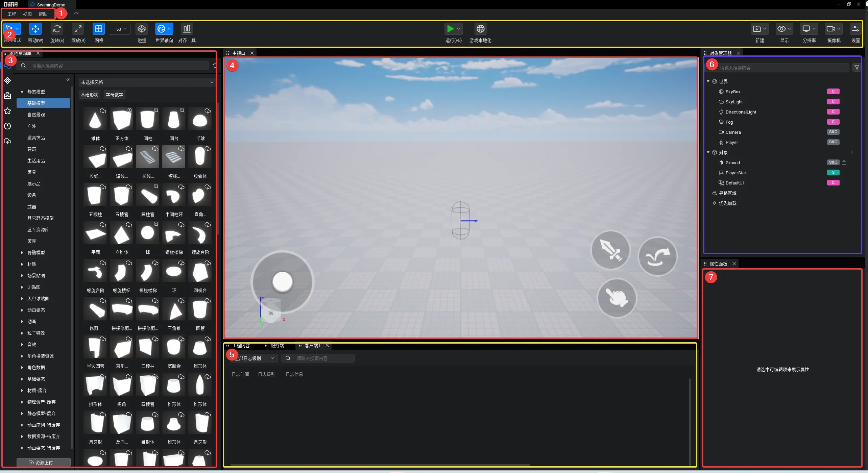
Task: Open the alignment tool (对齐工具)
Action: [x=187, y=29]
